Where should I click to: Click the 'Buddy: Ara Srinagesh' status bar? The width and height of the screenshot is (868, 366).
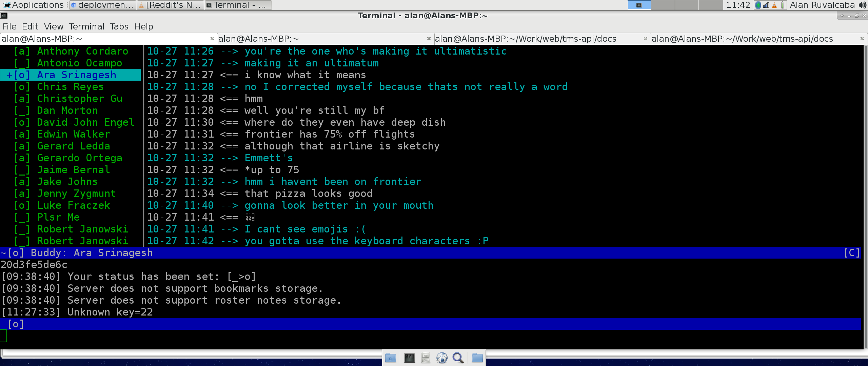point(431,253)
